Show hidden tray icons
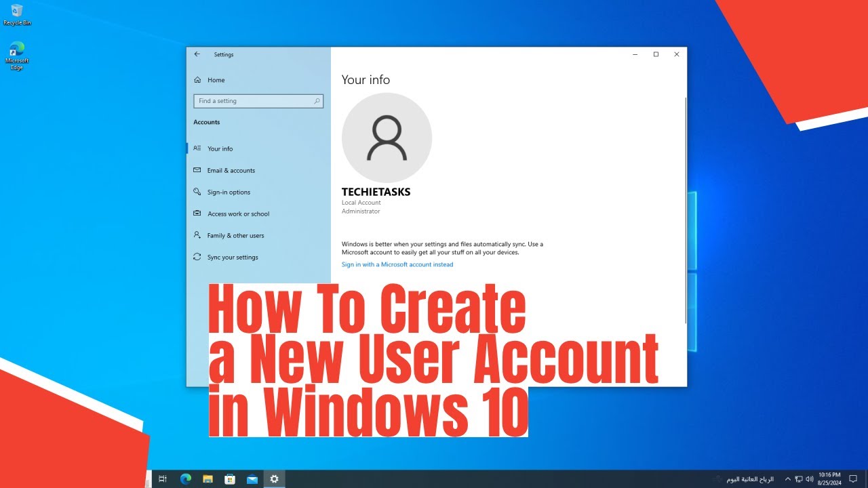The image size is (868, 488). pyautogui.click(x=787, y=479)
